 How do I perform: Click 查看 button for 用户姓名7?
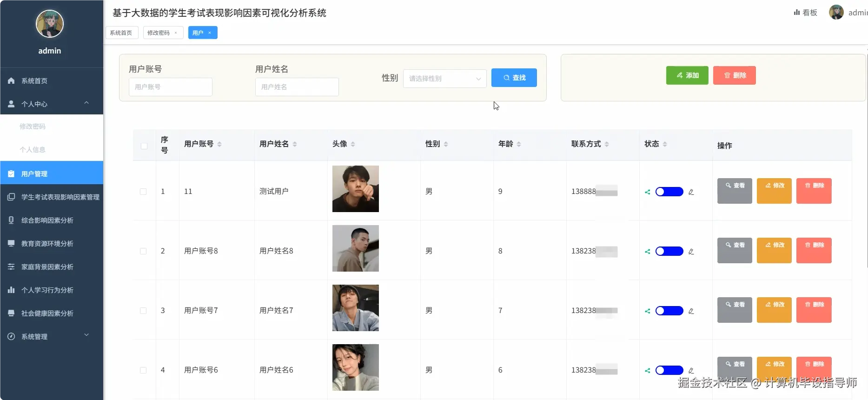[735, 310]
